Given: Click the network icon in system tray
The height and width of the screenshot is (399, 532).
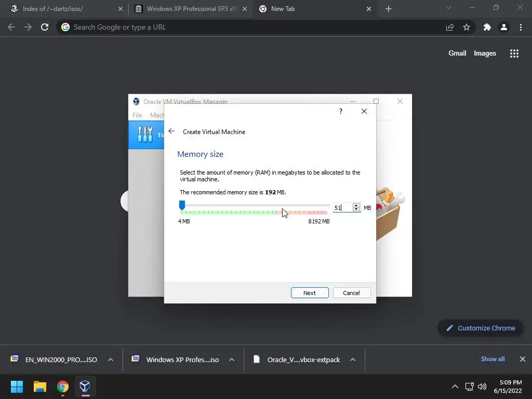Looking at the screenshot, I should tap(469, 387).
